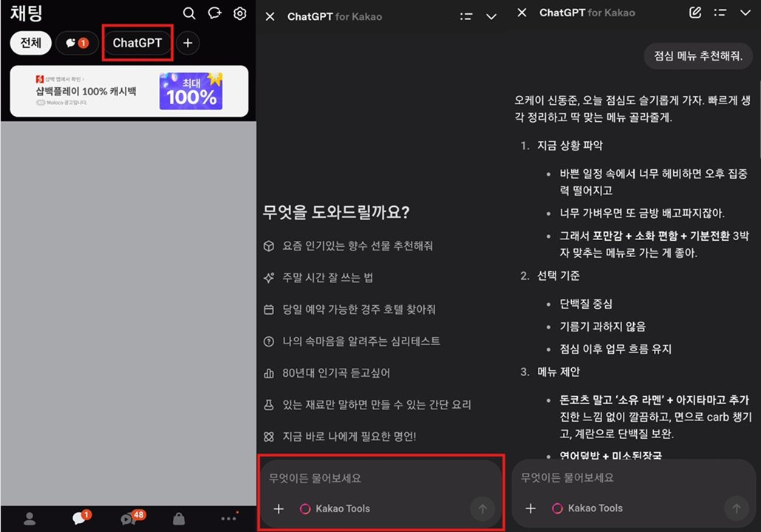Image resolution: width=761 pixels, height=532 pixels.
Task: Close the middle ChatGPT for Kakao panel
Action: 270,16
